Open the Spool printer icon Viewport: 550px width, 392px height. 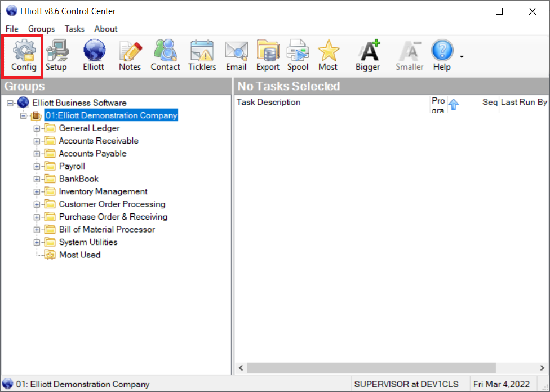click(x=298, y=55)
